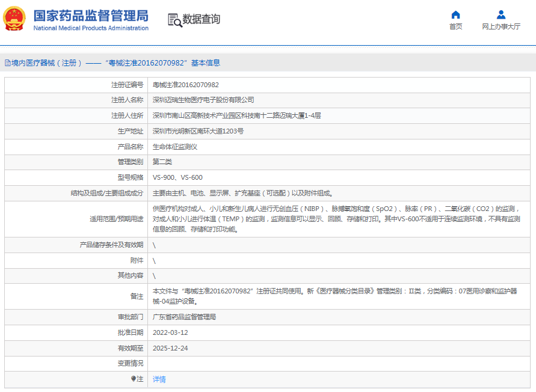Click the 国家药品监督管理局 title text
Viewport: 536px width, 392px height.
pos(90,16)
